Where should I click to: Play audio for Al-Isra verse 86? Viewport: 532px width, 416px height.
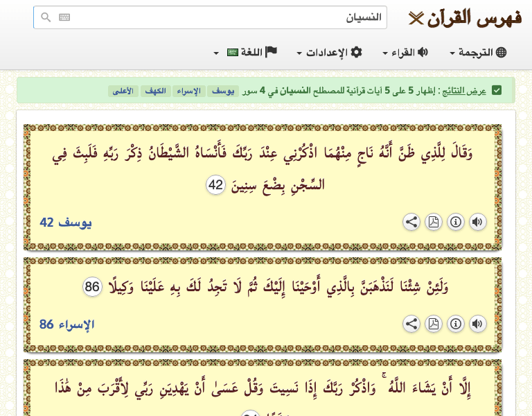tap(478, 324)
